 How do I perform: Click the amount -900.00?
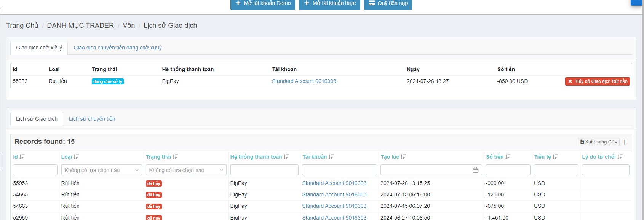click(495, 183)
